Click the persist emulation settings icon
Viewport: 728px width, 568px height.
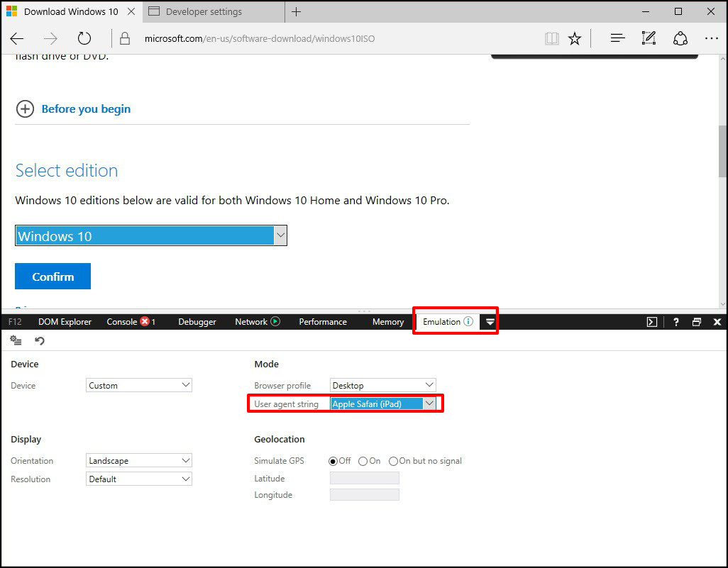click(x=16, y=340)
